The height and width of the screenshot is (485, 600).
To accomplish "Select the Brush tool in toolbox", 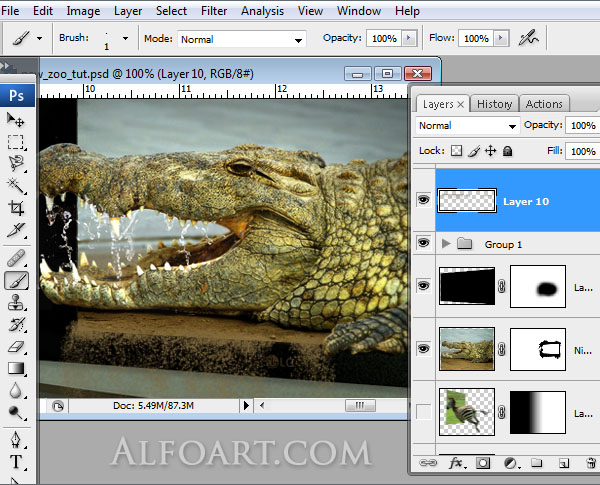I will point(16,281).
